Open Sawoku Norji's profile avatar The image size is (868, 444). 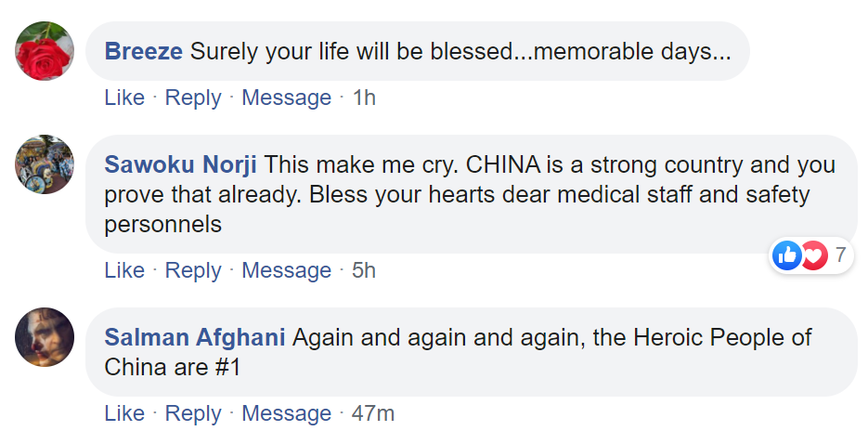coord(45,164)
